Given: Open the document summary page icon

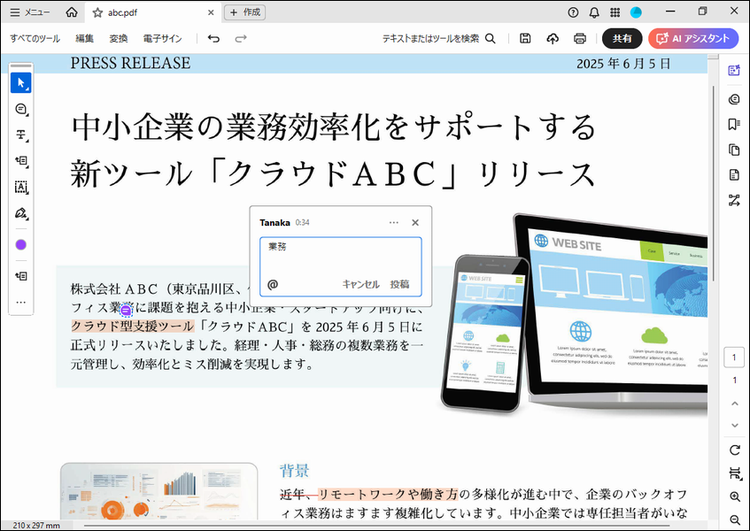Looking at the screenshot, I should point(734,175).
